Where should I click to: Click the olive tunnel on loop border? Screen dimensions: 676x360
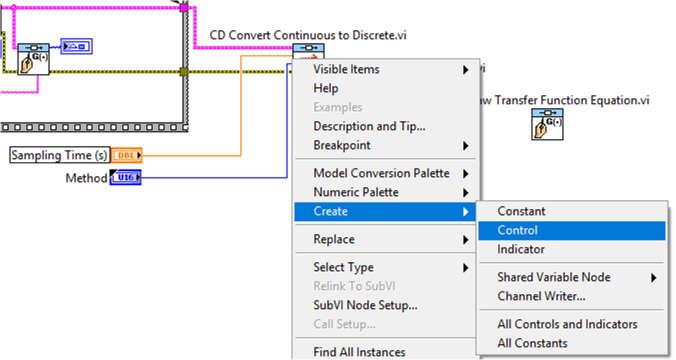[x=184, y=72]
